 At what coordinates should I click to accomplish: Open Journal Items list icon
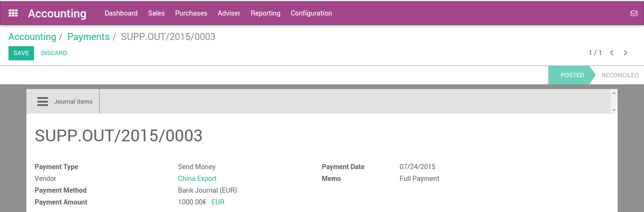[43, 101]
